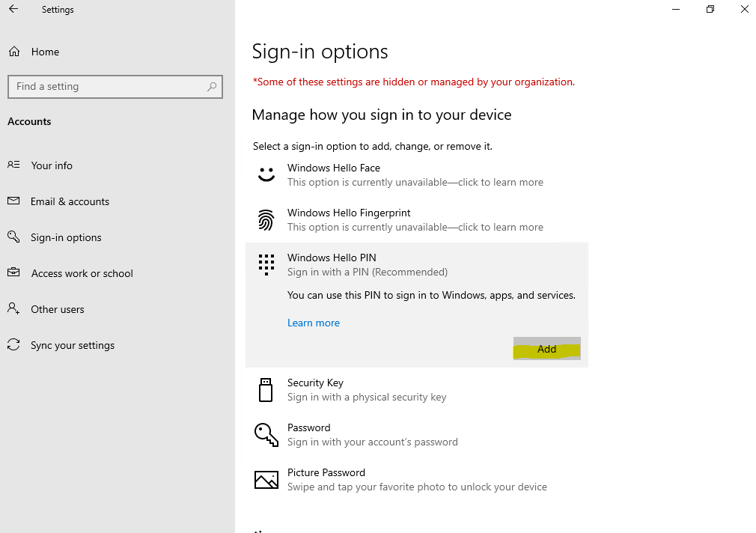This screenshot has width=756, height=533.
Task: Click the Password key icon
Action: point(266,435)
